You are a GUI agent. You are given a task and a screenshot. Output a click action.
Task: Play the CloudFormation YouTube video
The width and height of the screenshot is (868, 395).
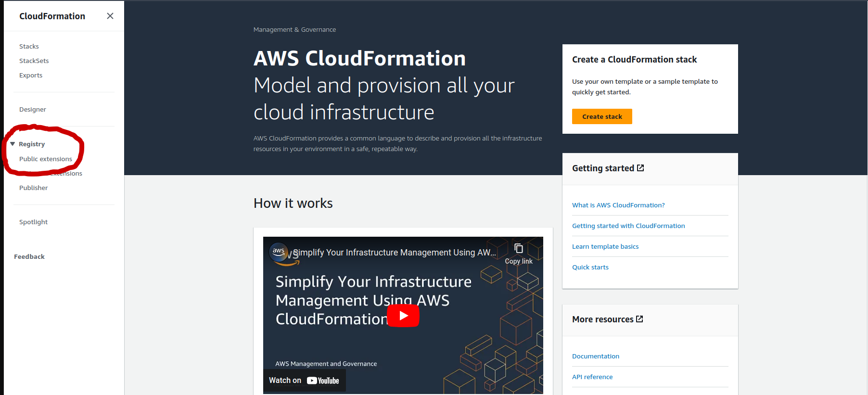point(403,316)
